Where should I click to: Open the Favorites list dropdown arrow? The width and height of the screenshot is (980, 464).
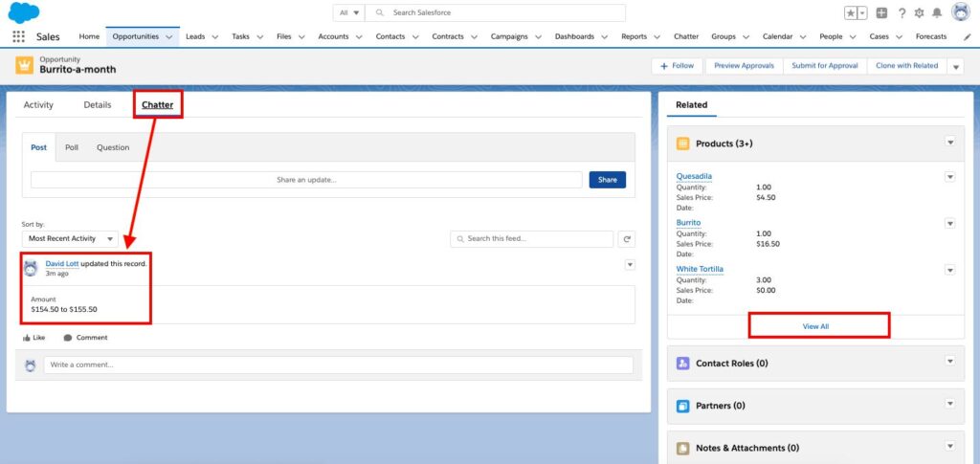(862, 13)
